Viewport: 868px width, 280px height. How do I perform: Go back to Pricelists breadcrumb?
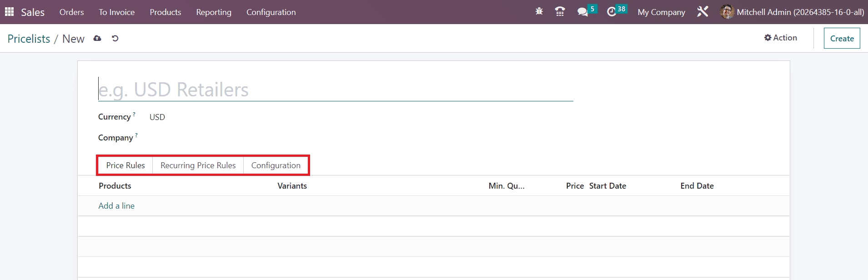pyautogui.click(x=29, y=39)
